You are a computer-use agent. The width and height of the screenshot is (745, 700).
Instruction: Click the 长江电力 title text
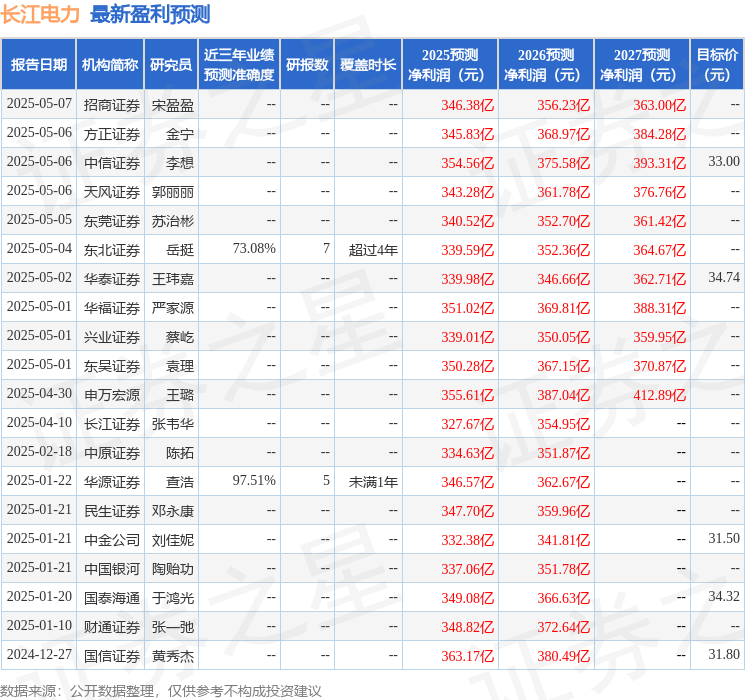point(40,14)
